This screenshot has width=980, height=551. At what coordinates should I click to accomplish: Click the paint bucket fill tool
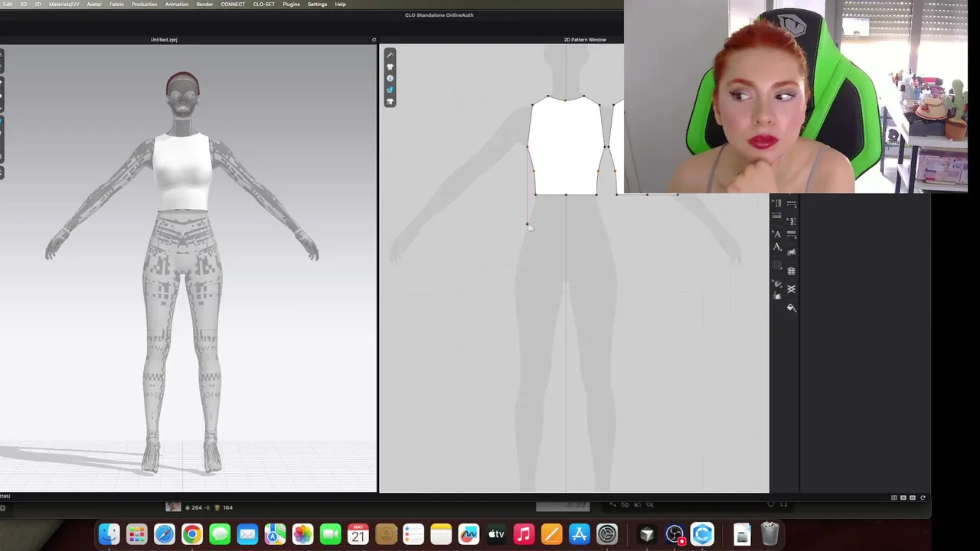[792, 307]
